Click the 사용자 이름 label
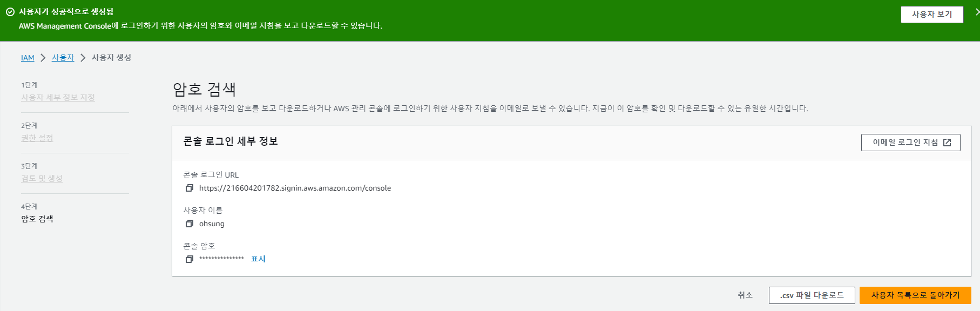 202,211
